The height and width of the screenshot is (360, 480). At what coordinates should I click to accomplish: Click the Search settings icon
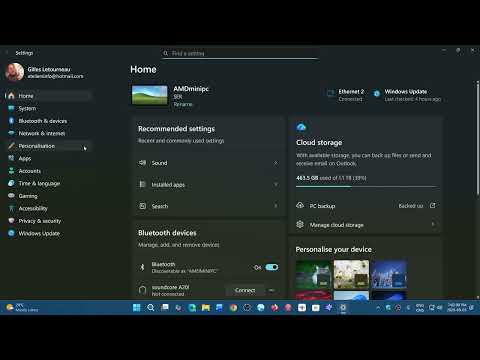(x=143, y=206)
